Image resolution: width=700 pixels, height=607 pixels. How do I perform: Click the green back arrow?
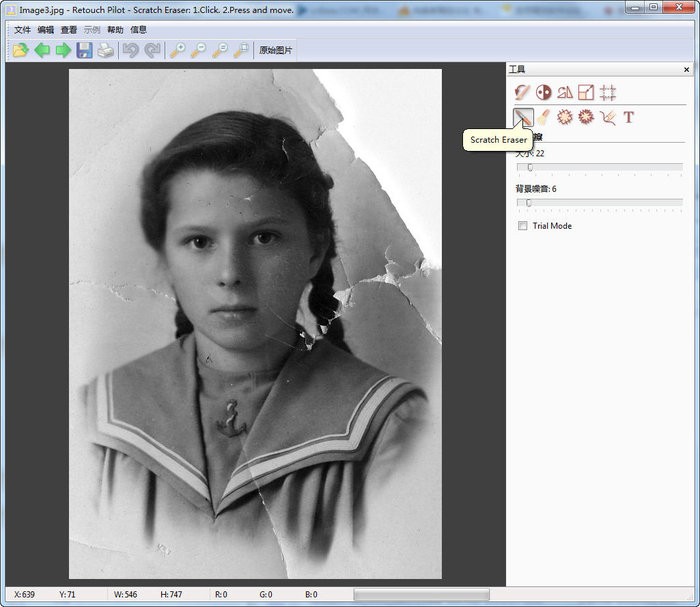point(42,50)
